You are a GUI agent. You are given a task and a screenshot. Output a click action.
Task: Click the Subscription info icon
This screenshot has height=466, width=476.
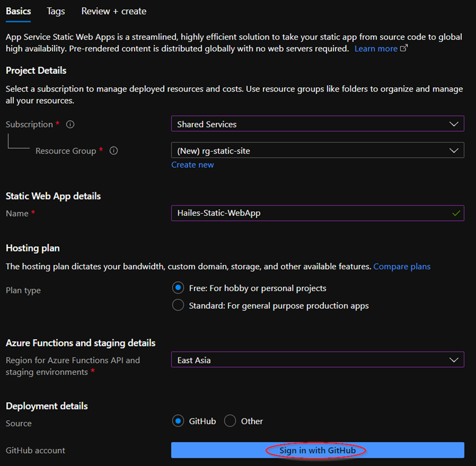70,124
